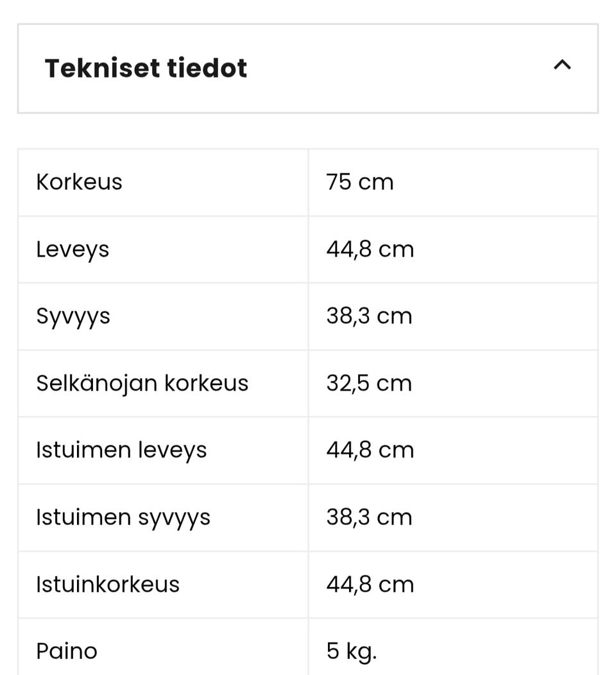Click the cm unit beside 75
616x675 pixels.
[375, 182]
